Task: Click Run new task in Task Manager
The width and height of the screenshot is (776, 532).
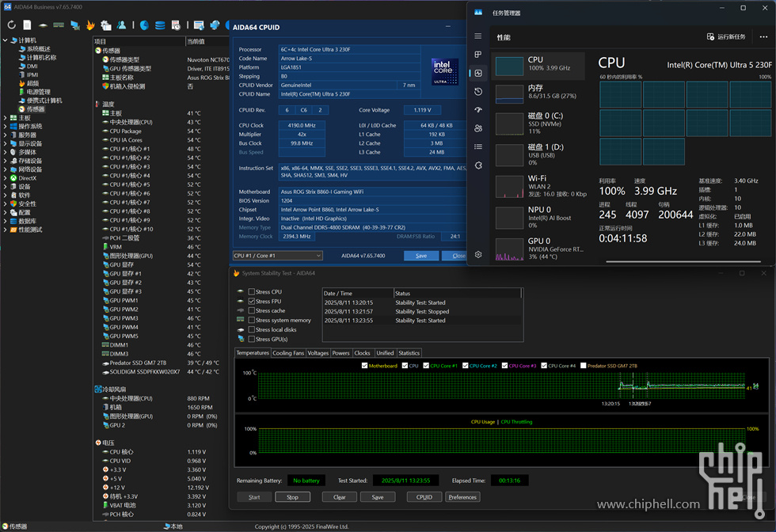Action: pyautogui.click(x=726, y=36)
